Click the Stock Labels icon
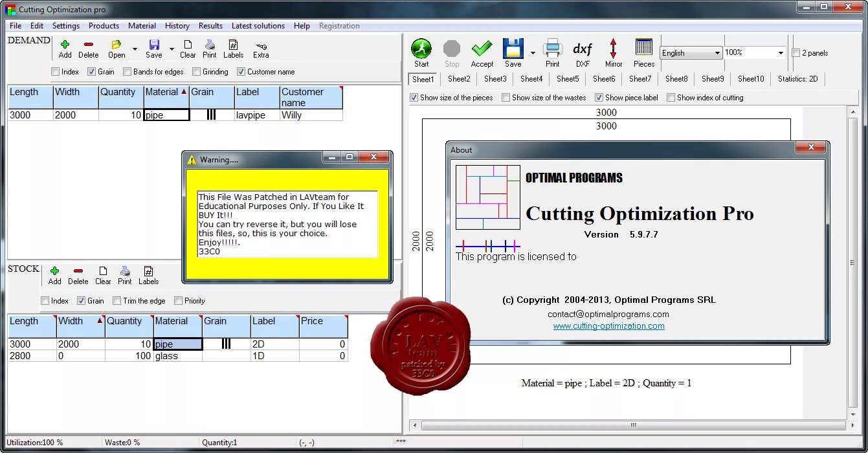Image resolution: width=868 pixels, height=453 pixels. point(148,271)
